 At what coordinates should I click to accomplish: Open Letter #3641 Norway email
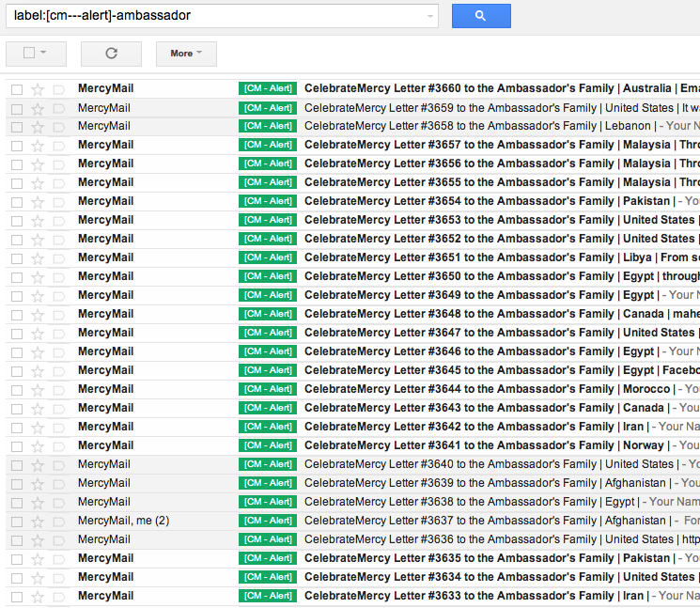pos(352,445)
